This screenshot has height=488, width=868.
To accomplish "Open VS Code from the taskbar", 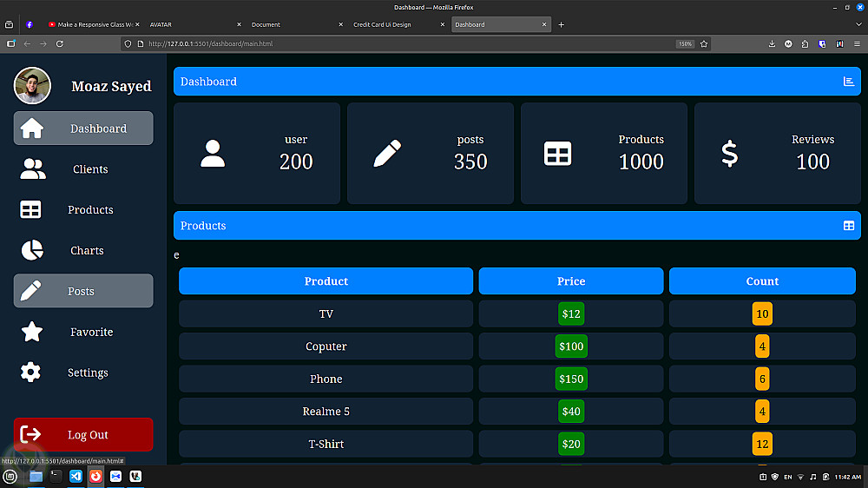I will point(76,477).
